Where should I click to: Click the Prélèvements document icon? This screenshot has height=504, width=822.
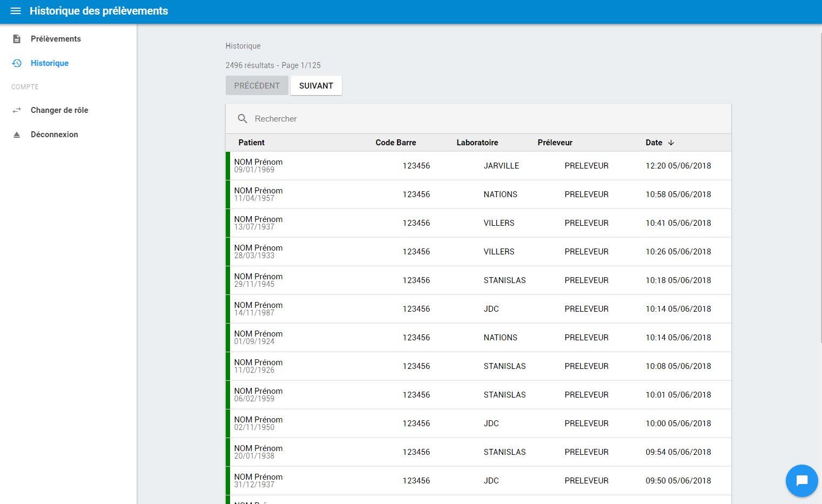point(17,39)
